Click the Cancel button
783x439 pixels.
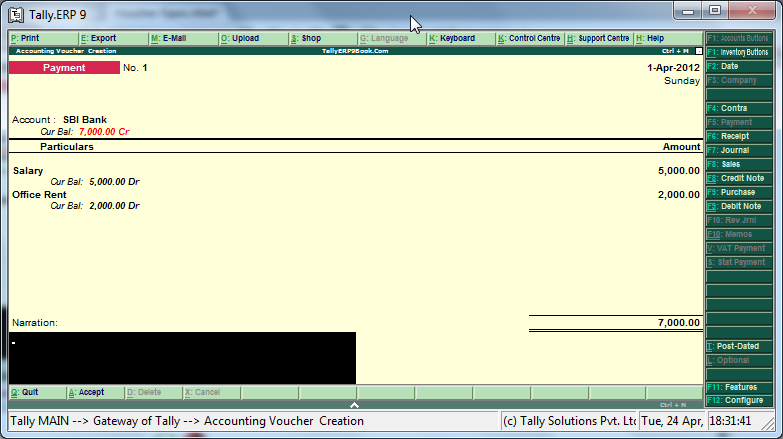coord(211,393)
